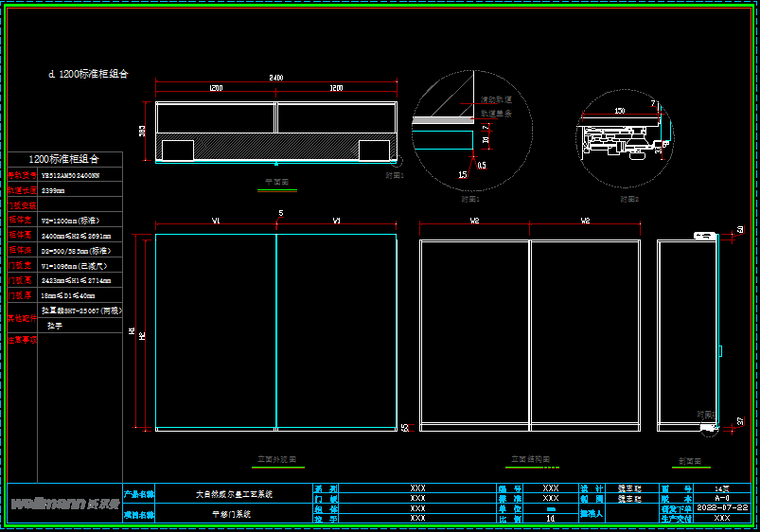Click the 平移门系统 project name cell
Viewport: 760px width, 532px height.
coord(233,514)
